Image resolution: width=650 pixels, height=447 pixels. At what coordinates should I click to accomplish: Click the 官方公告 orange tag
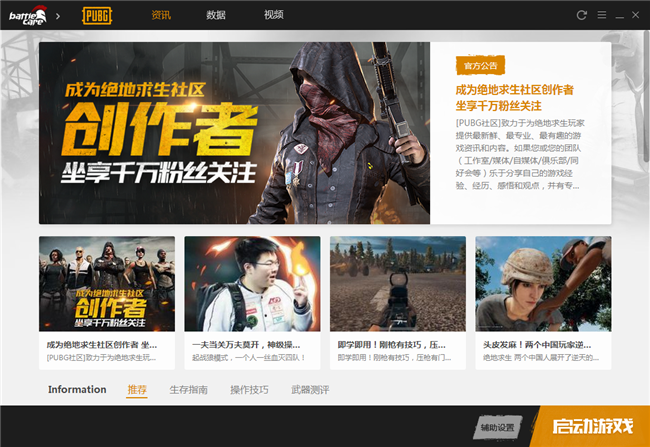[x=480, y=65]
